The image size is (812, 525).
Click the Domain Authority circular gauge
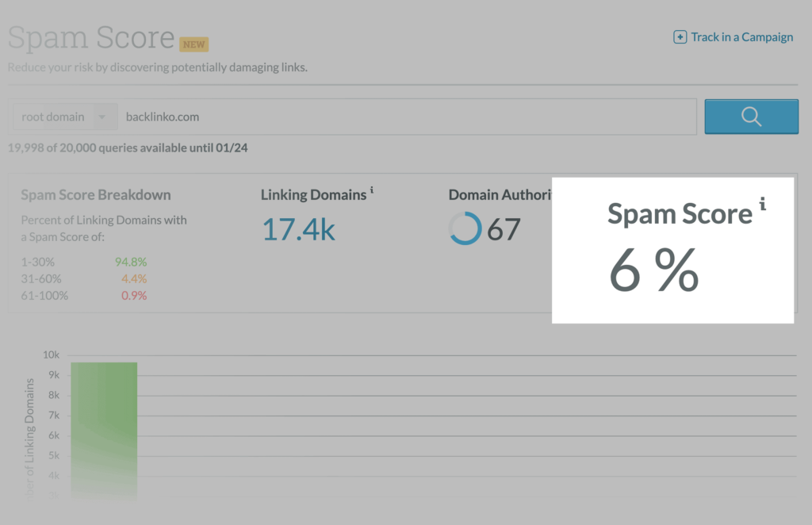pyautogui.click(x=465, y=229)
